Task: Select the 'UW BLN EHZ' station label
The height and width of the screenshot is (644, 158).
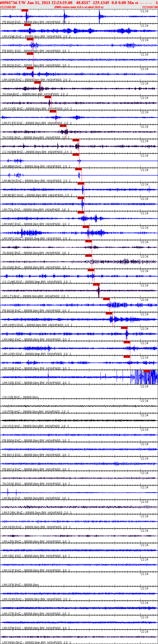Action: [x=12, y=498]
